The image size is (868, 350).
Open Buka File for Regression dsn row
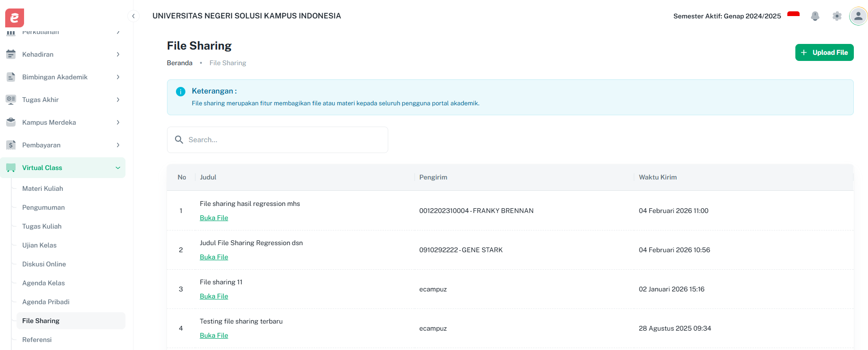214,257
